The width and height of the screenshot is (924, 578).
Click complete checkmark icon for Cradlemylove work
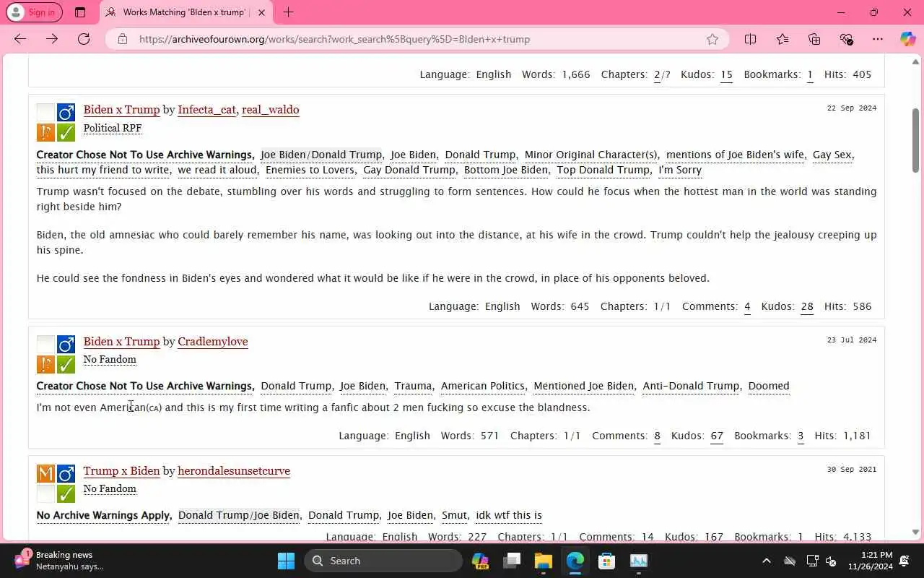(x=66, y=364)
